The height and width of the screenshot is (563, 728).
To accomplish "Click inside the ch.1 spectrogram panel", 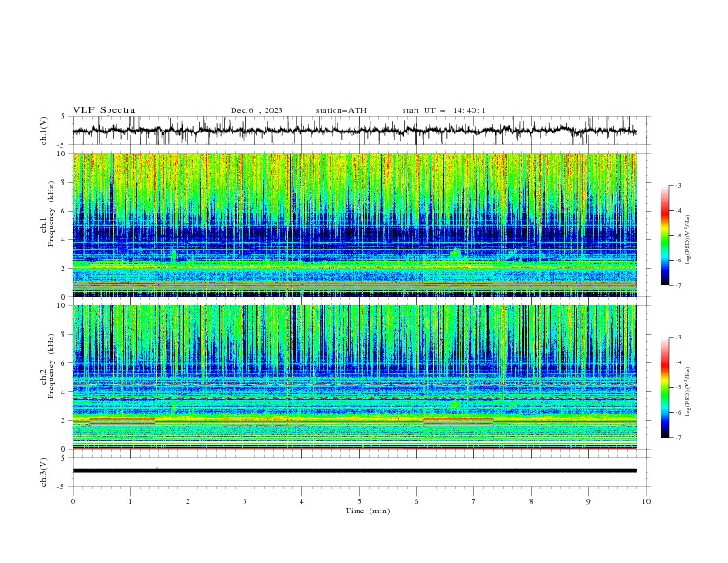I will pos(354,224).
